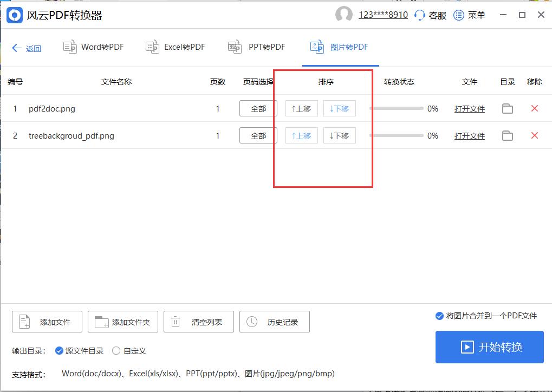Viewport: 552px width, 392px height.
Task: Open the directory folder icon for pdf2doc.png
Action: pyautogui.click(x=507, y=108)
